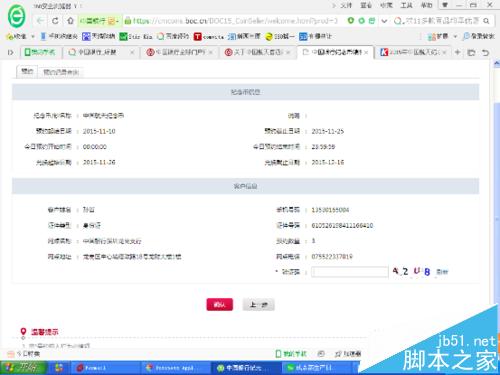Expand the address bar history dropdown arrow

(384, 21)
